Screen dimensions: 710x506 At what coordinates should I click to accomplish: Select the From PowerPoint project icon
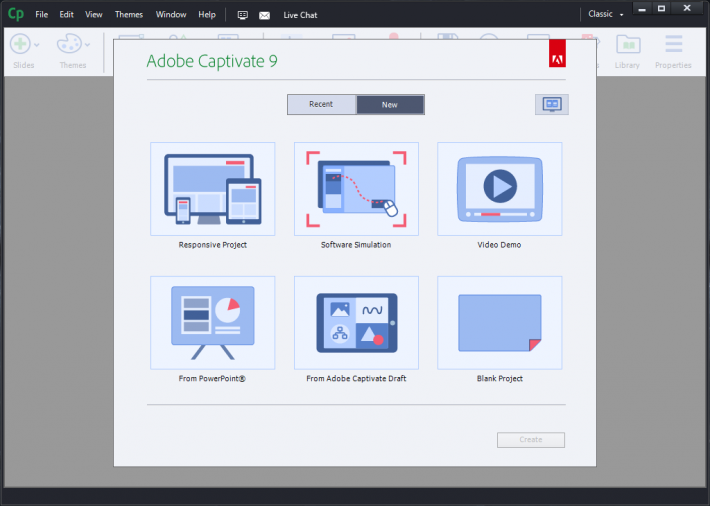[x=212, y=323]
